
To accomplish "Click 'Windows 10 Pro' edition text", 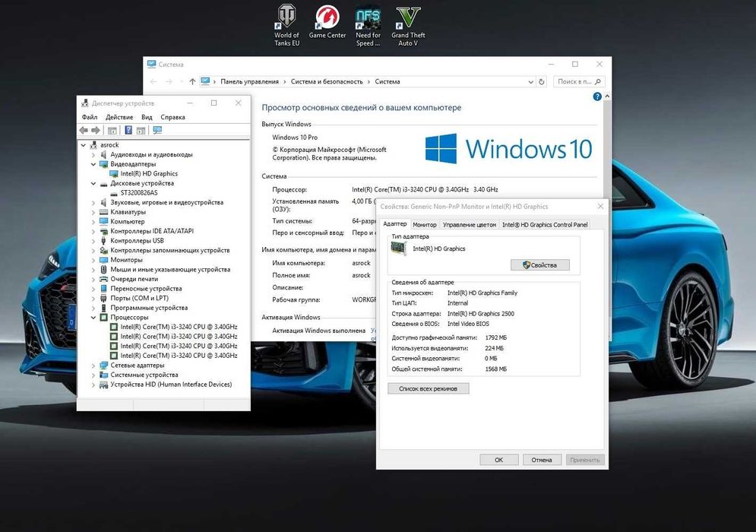I will pos(295,138).
